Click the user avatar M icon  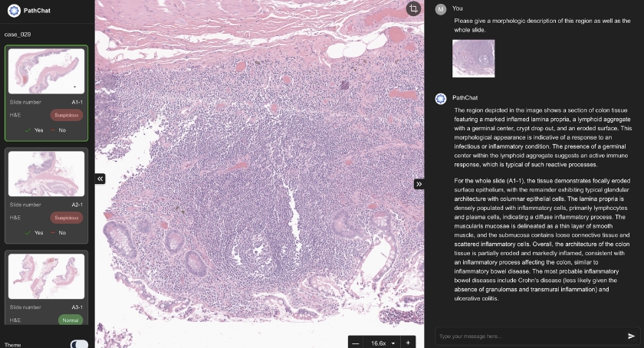(x=441, y=9)
